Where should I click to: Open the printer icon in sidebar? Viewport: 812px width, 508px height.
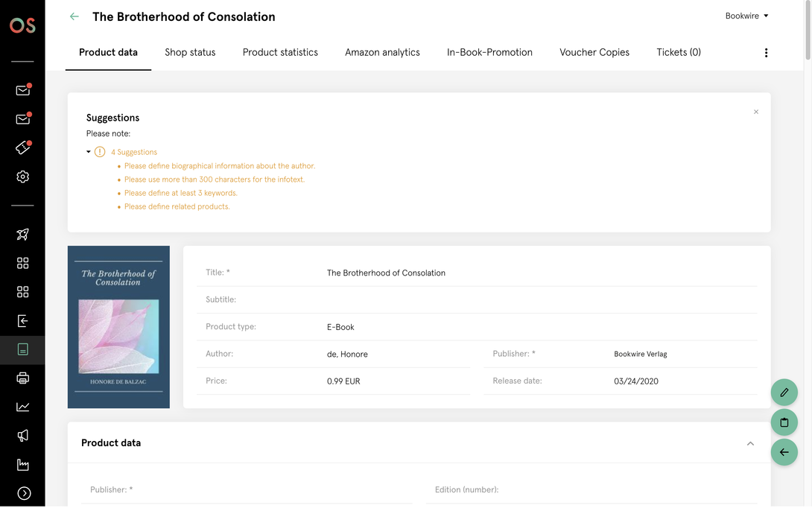[x=23, y=378]
